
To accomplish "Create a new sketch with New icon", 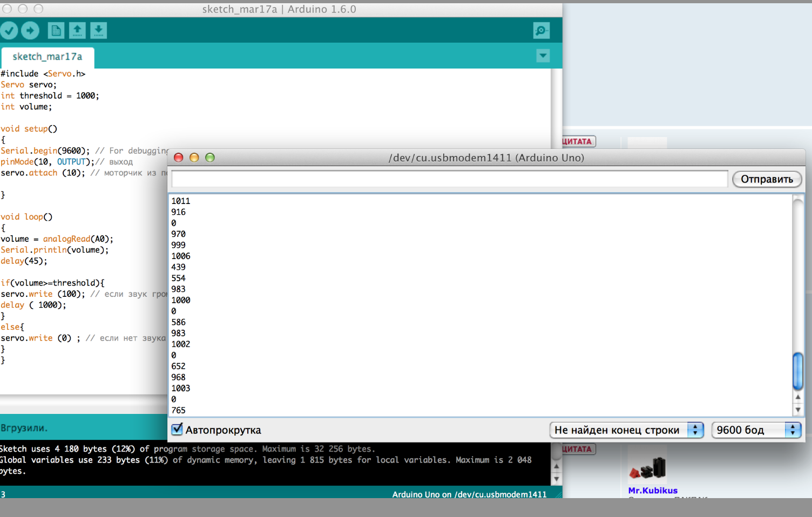I will point(56,31).
